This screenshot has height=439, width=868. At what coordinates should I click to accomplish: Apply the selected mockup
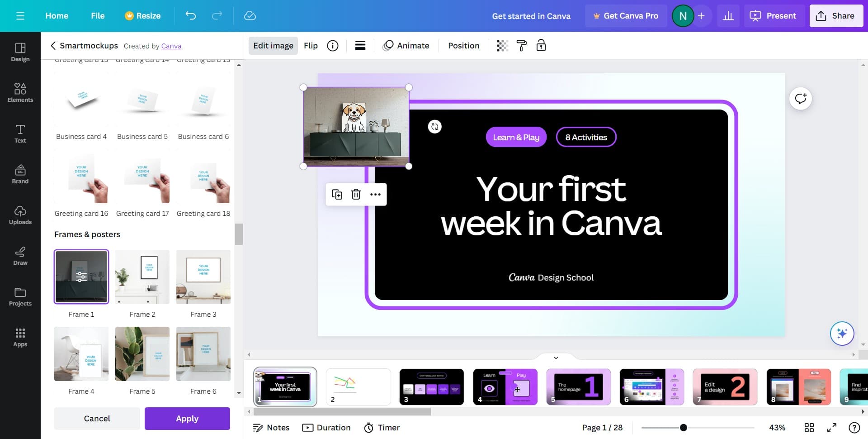187,419
